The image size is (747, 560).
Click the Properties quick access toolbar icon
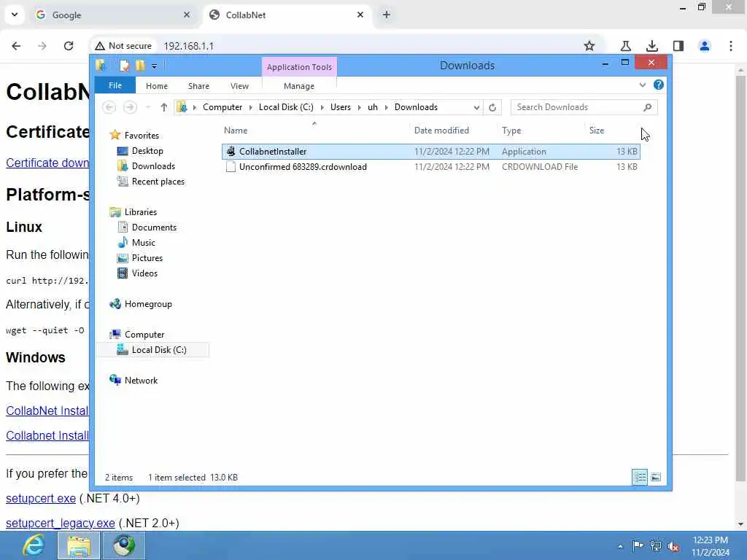(124, 65)
